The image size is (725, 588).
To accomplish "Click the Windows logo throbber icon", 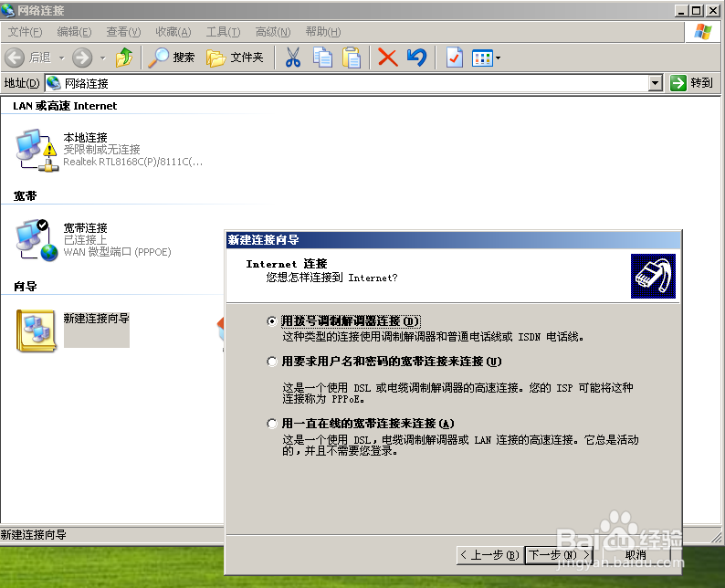I will click(x=703, y=32).
